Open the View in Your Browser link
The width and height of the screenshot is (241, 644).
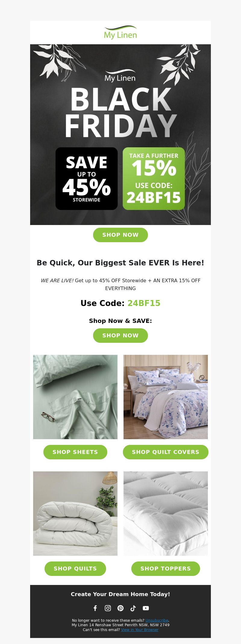tap(139, 630)
